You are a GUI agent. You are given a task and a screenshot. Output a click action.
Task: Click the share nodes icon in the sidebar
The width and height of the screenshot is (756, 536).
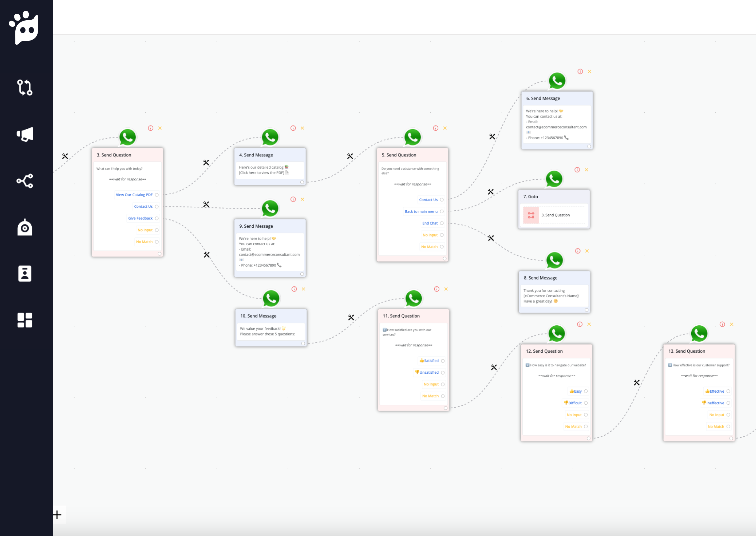click(25, 181)
